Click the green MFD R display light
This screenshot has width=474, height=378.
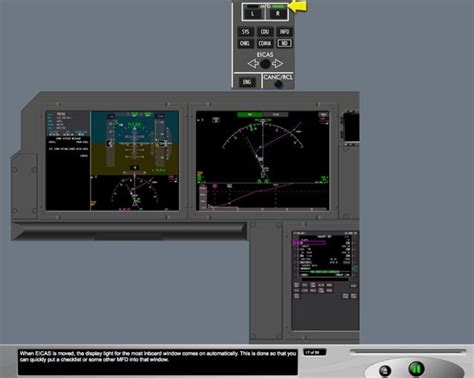click(279, 6)
